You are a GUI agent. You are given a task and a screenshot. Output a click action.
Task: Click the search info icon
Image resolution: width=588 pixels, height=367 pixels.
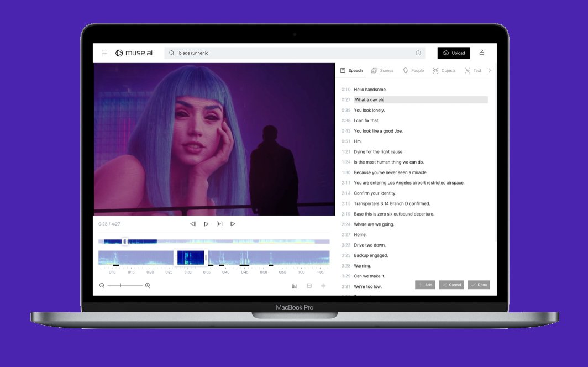click(418, 53)
